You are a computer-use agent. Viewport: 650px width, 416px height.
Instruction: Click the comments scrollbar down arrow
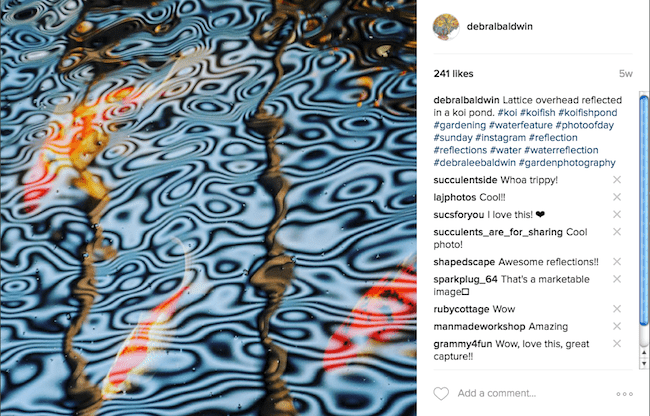[x=644, y=363]
